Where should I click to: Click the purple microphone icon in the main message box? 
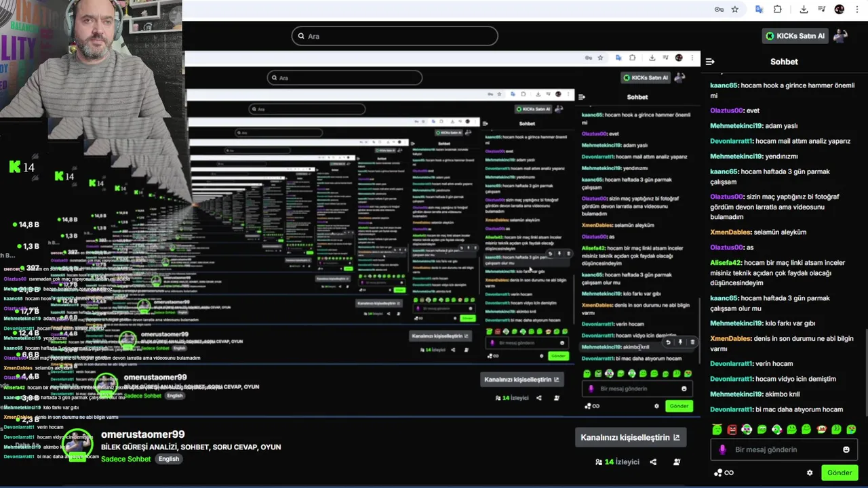click(x=722, y=449)
